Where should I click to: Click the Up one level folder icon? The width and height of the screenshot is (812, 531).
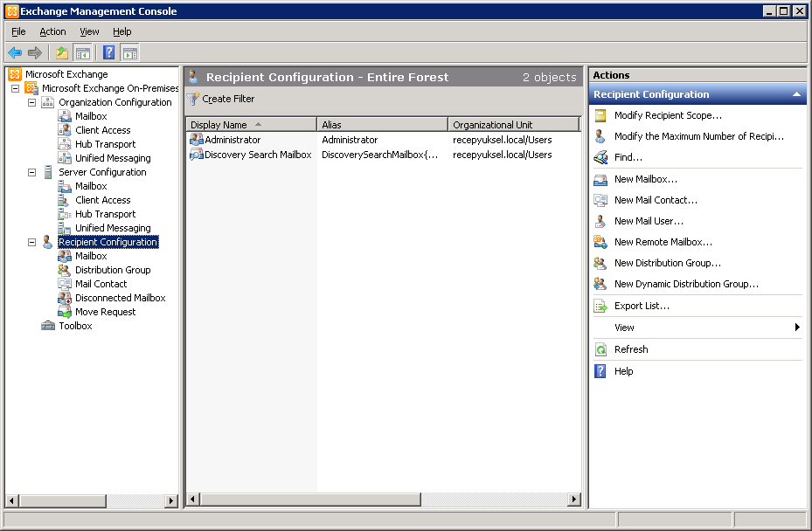click(x=62, y=52)
